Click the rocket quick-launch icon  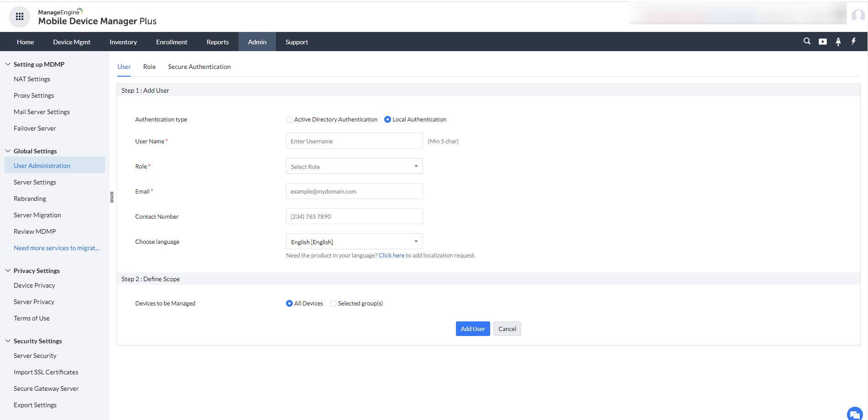pyautogui.click(x=838, y=42)
